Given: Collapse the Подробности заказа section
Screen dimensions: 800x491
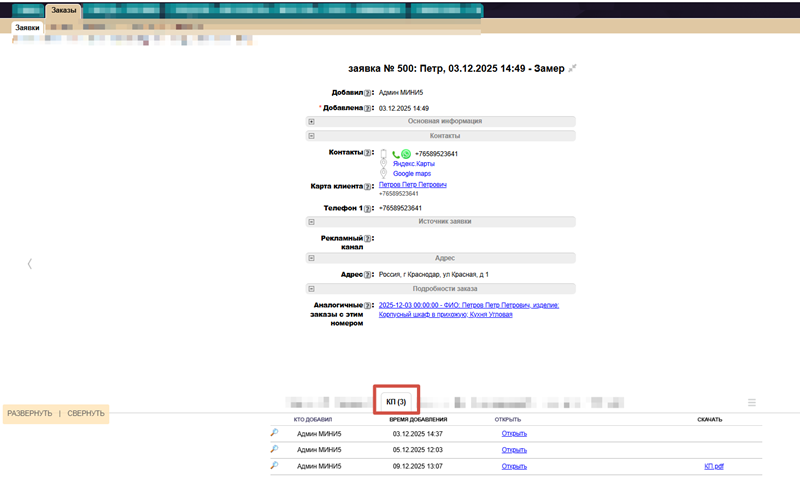Looking at the screenshot, I should pos(312,288).
